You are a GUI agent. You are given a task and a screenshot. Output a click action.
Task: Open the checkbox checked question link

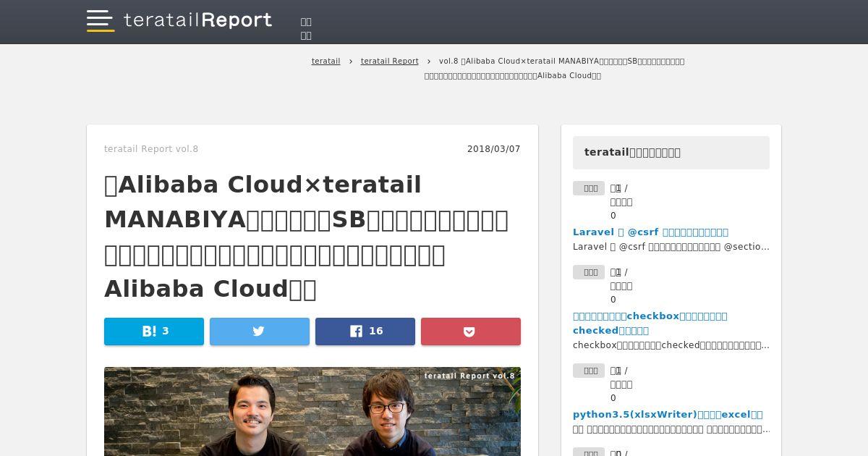click(x=650, y=324)
